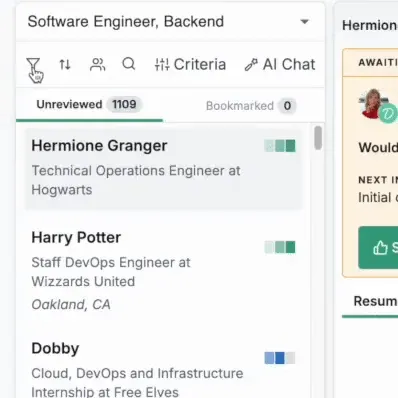Click the green thumbs-up button

[x=378, y=247]
